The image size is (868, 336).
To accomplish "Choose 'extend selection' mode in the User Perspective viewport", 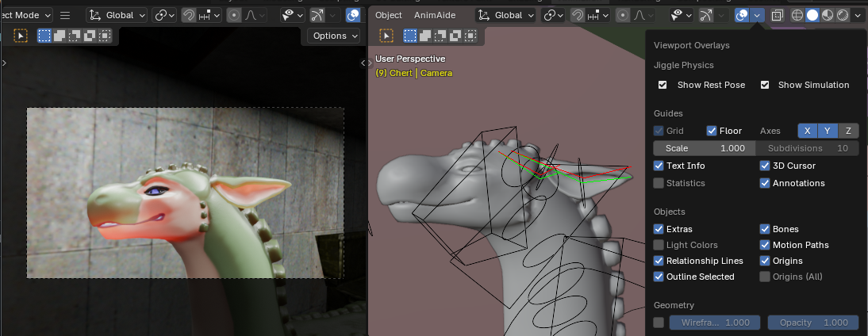I will point(425,36).
